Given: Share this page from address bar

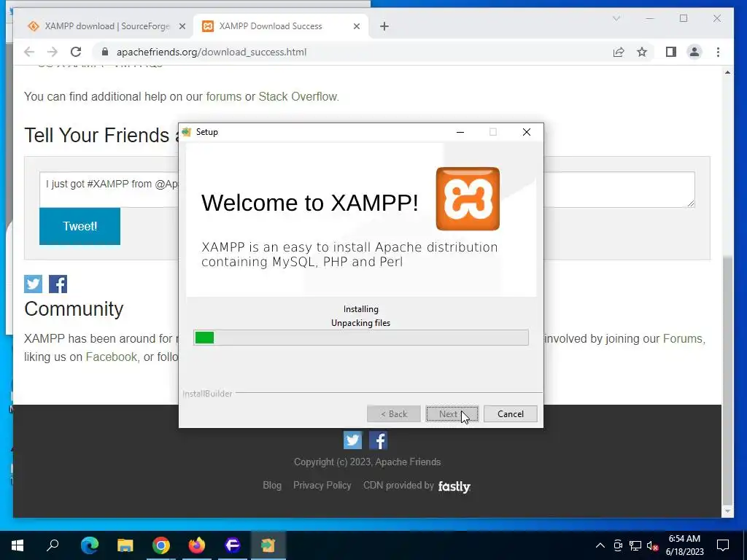Looking at the screenshot, I should click(x=619, y=52).
